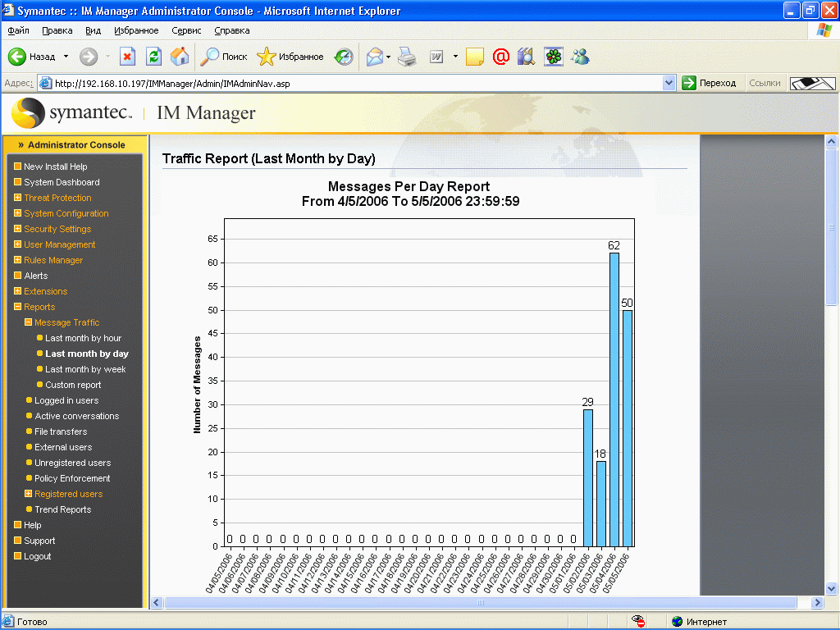Click the Back (Назад) button
This screenshot has width=840, height=630.
(33, 57)
